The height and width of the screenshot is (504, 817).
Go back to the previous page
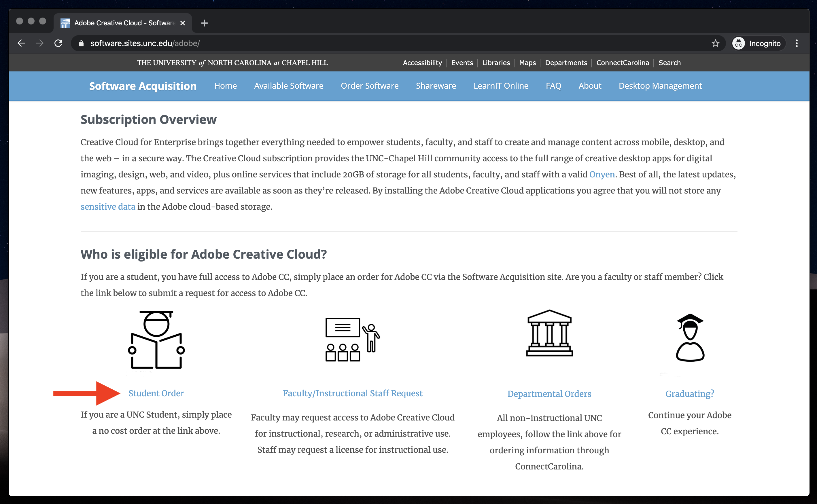(x=21, y=43)
